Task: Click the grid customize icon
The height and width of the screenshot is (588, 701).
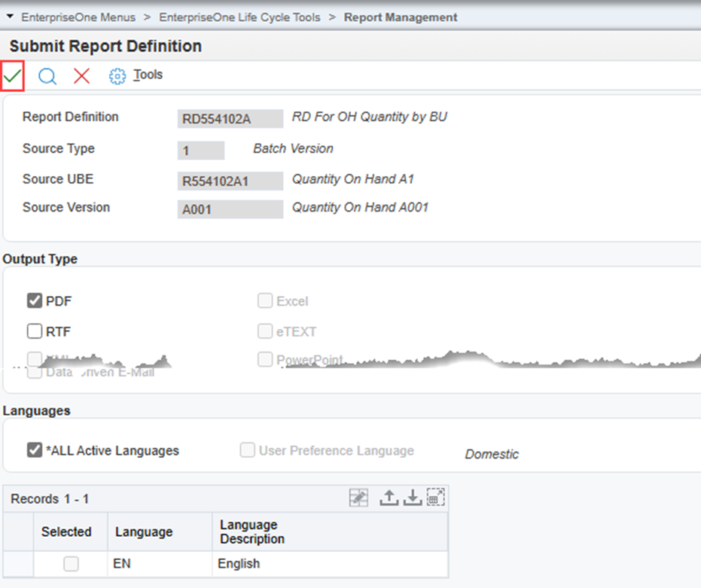Action: (358, 497)
